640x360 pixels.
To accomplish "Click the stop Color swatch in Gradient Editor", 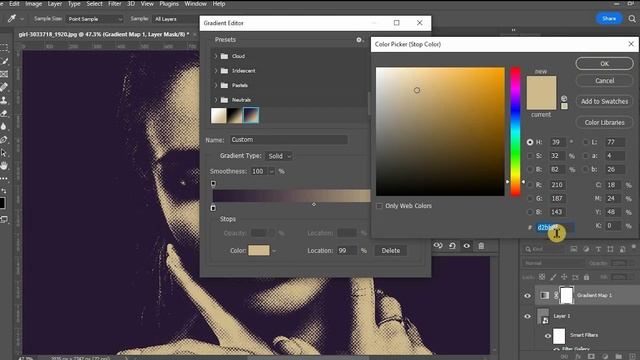I will point(259,251).
